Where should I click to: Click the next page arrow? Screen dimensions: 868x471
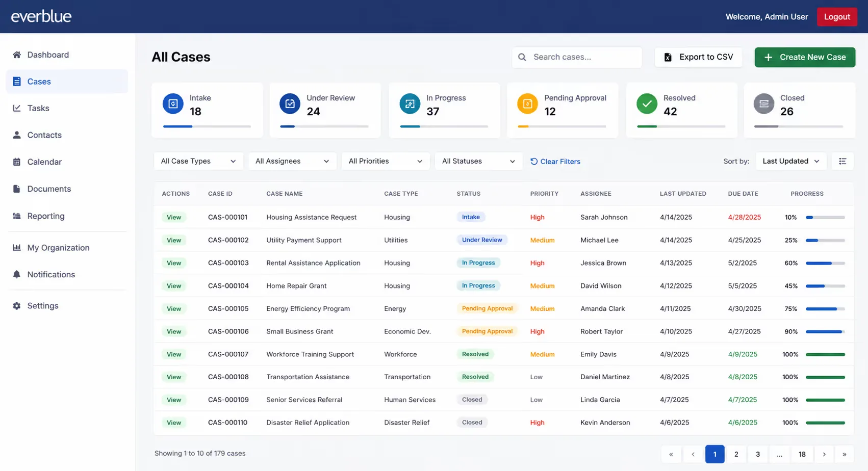click(x=824, y=454)
